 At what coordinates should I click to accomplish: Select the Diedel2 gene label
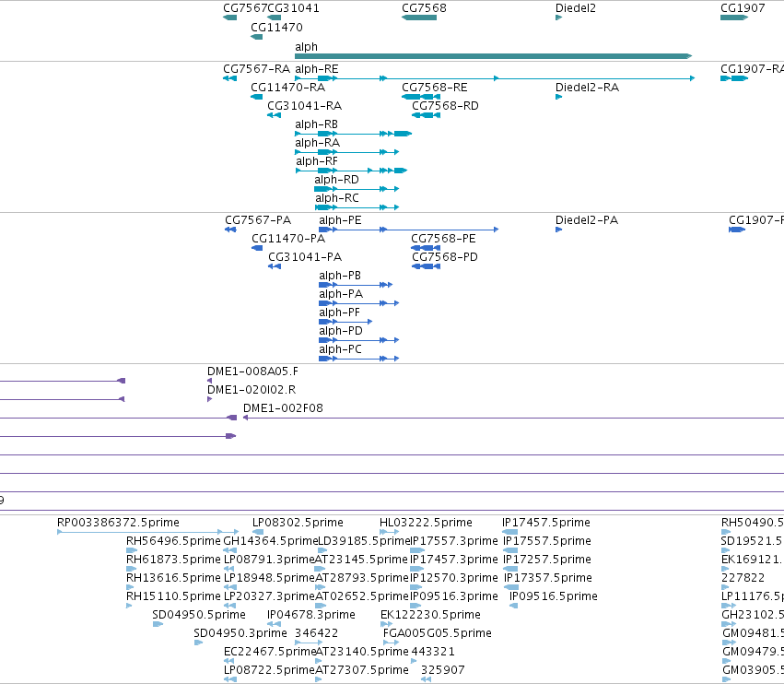pos(576,8)
